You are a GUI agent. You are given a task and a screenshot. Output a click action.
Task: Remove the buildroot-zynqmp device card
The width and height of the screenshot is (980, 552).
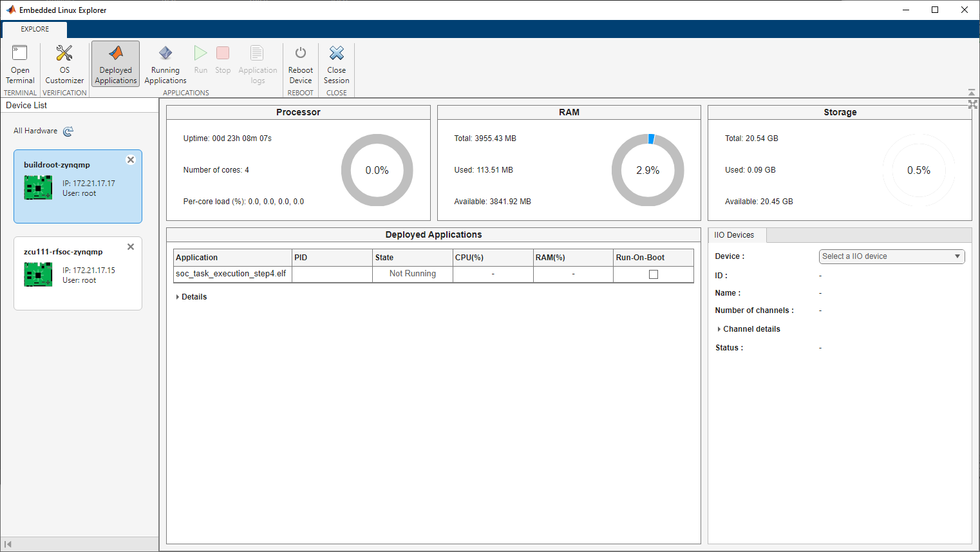click(x=131, y=160)
